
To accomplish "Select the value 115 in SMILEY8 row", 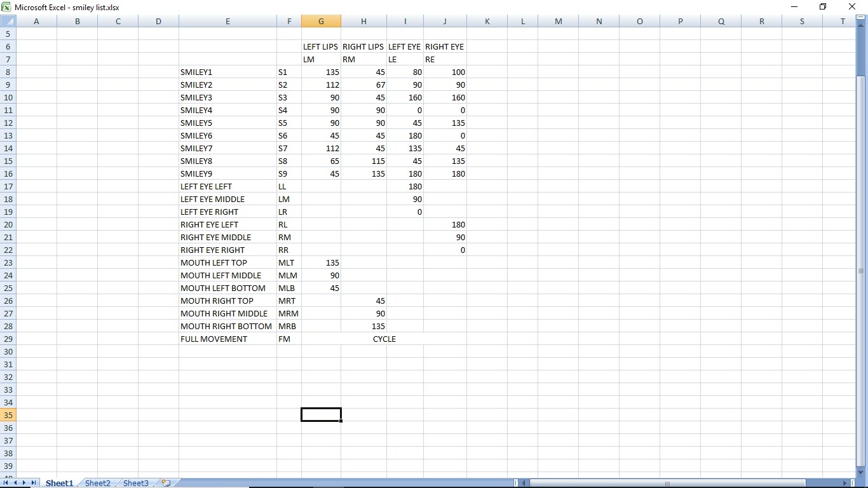I will (x=363, y=161).
